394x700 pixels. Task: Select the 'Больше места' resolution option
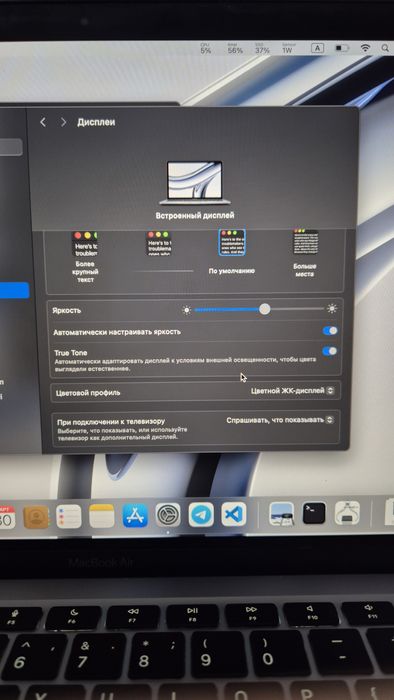pos(305,254)
